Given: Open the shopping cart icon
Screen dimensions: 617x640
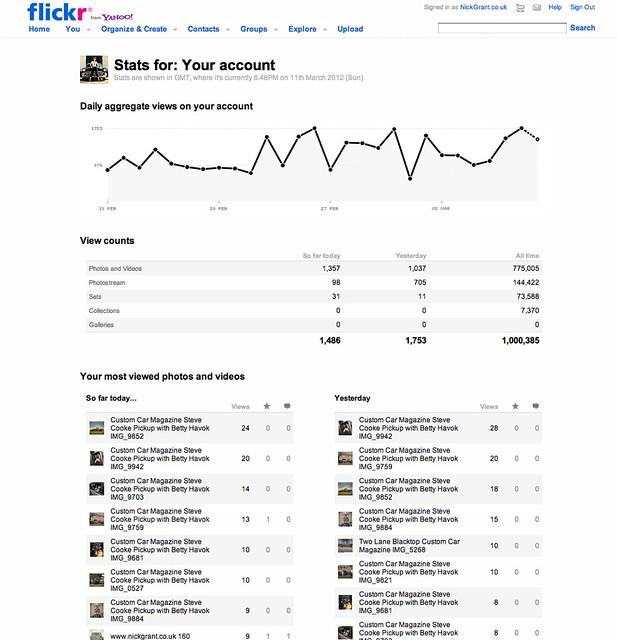Looking at the screenshot, I should coord(519,8).
